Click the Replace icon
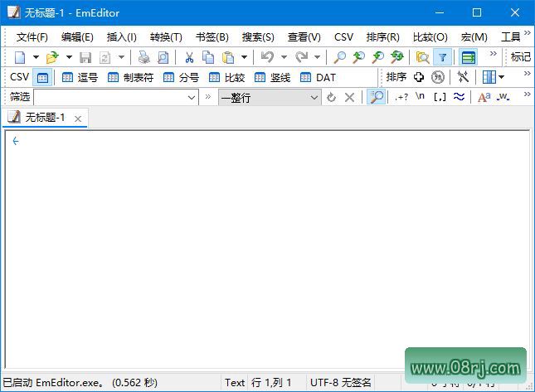 click(x=396, y=57)
